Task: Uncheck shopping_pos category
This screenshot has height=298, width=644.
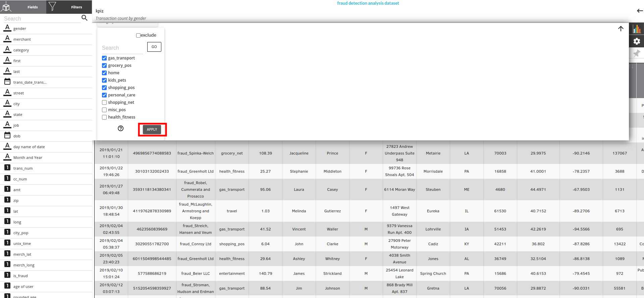Action: 104,88
